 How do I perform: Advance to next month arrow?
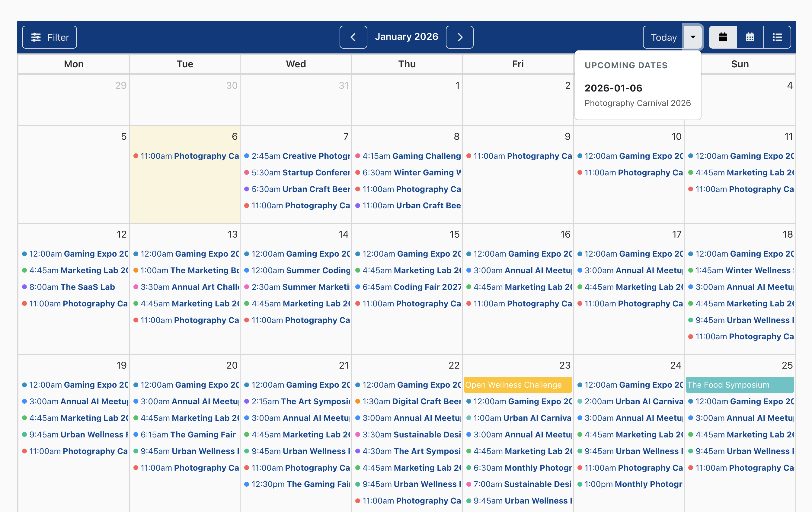(x=459, y=37)
